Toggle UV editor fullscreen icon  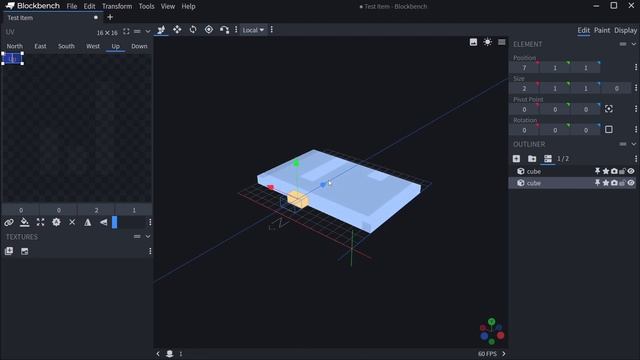[126, 31]
